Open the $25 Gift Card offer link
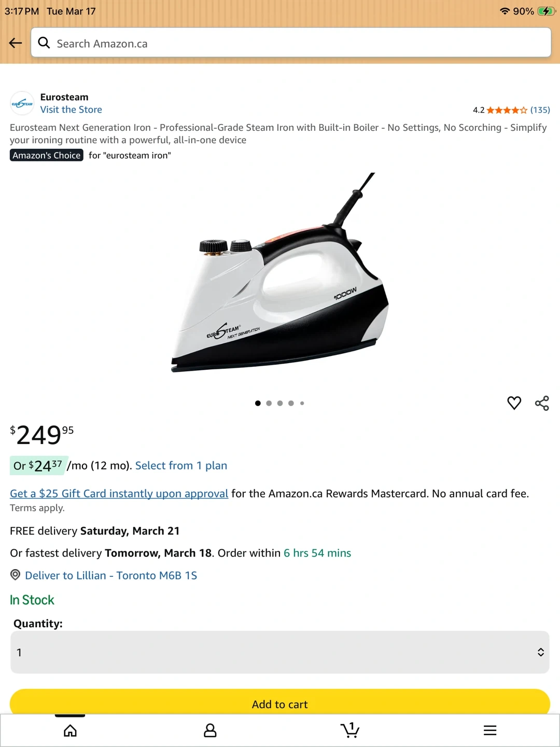The width and height of the screenshot is (560, 747). pyautogui.click(x=119, y=493)
